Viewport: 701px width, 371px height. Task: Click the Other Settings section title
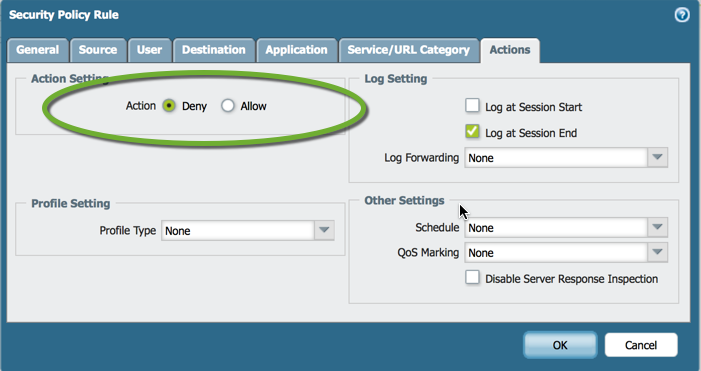[404, 200]
